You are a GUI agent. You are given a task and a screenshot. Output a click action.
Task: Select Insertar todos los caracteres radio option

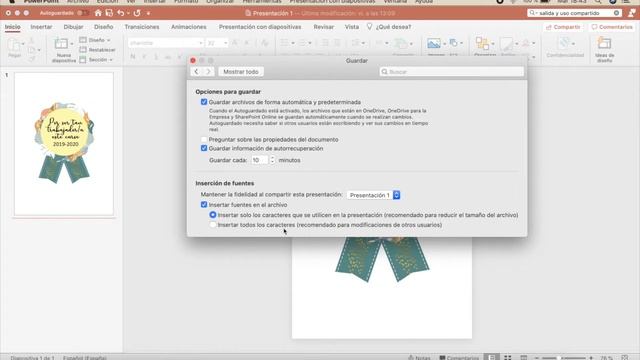(x=213, y=225)
